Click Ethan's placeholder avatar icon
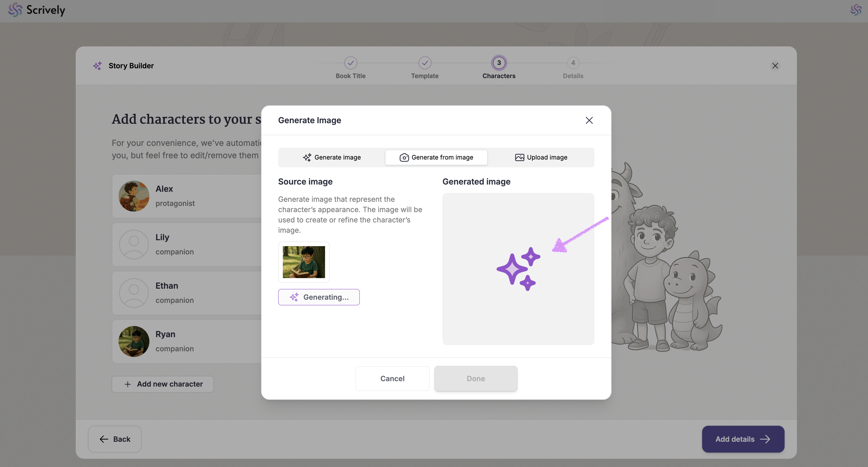Viewport: 868px width, 467px height. tap(134, 293)
